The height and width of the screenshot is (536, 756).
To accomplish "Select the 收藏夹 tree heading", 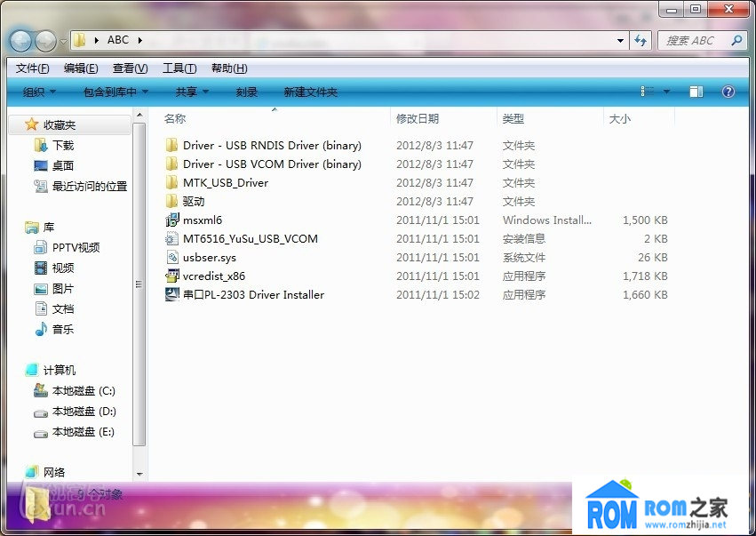I will click(60, 125).
